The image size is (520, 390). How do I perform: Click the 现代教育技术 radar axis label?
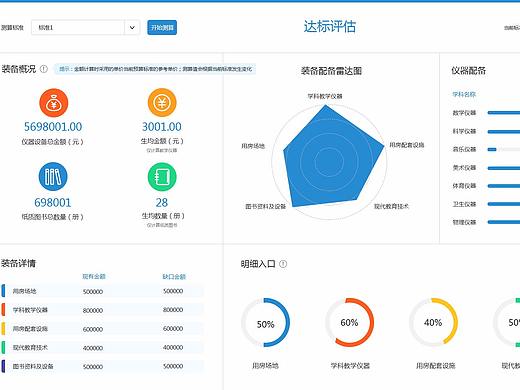[391, 206]
